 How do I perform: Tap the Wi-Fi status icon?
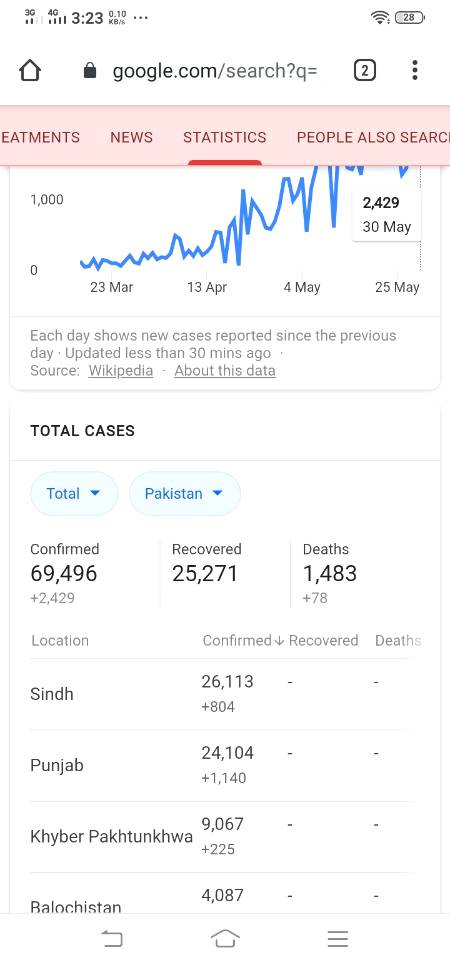point(380,18)
